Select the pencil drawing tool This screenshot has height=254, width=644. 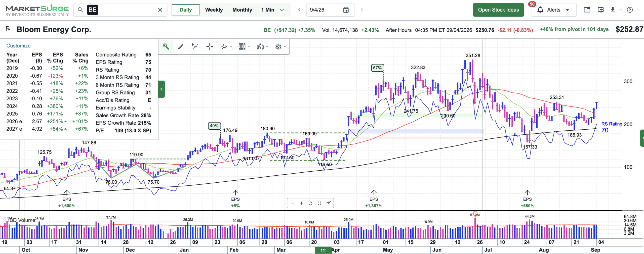(x=181, y=46)
